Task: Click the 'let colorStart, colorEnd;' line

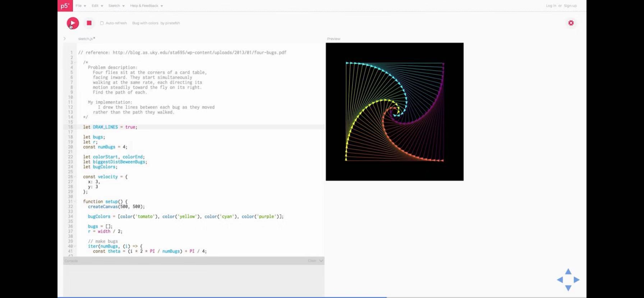Action: point(114,157)
